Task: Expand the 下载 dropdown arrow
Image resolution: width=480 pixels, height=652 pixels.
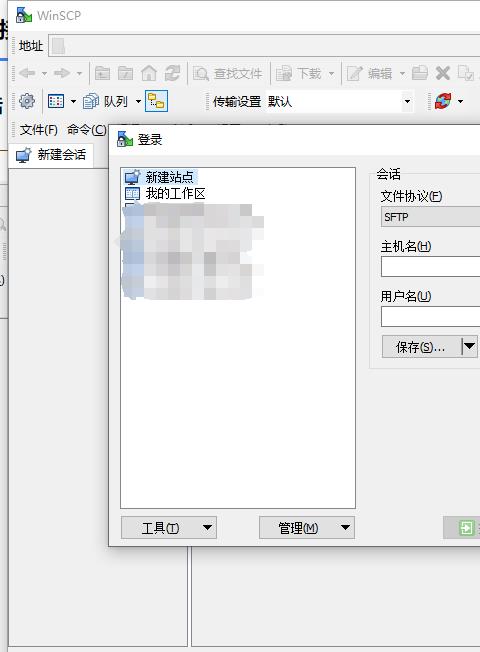Action: [x=332, y=74]
